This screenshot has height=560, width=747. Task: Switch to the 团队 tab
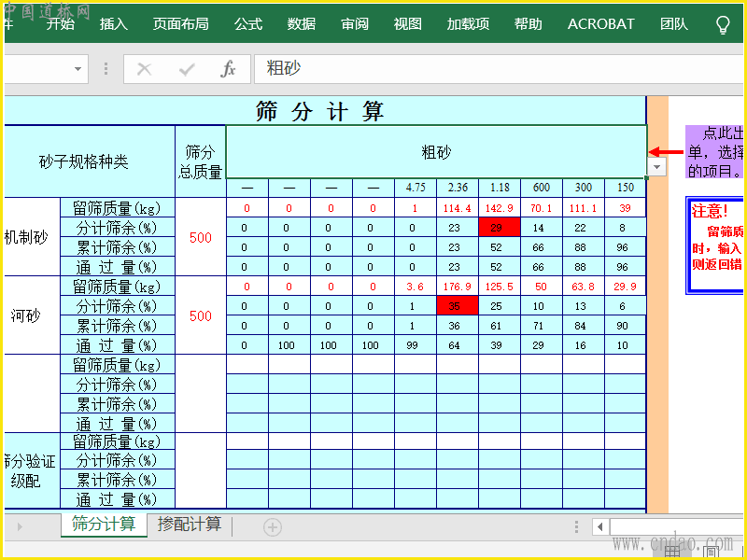(x=673, y=24)
